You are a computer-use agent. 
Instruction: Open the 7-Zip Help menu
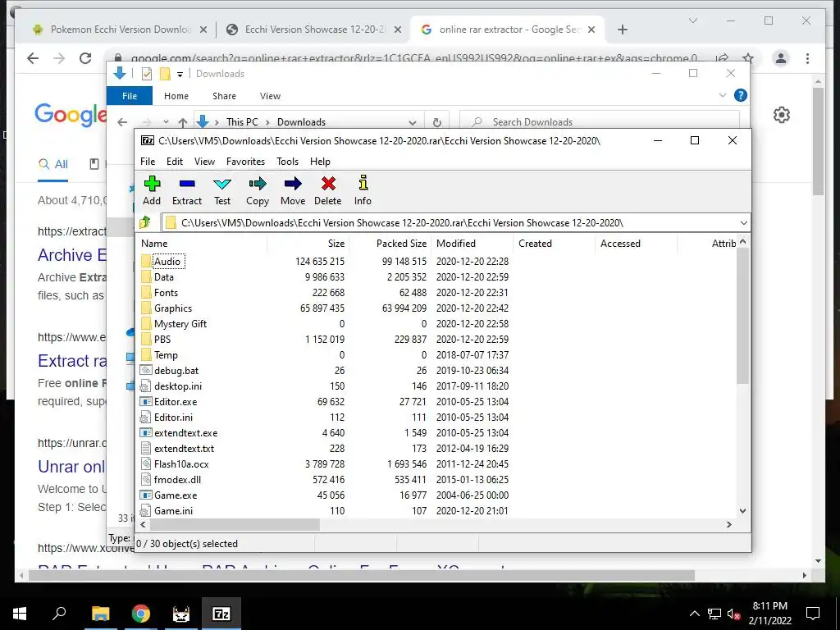pos(321,162)
